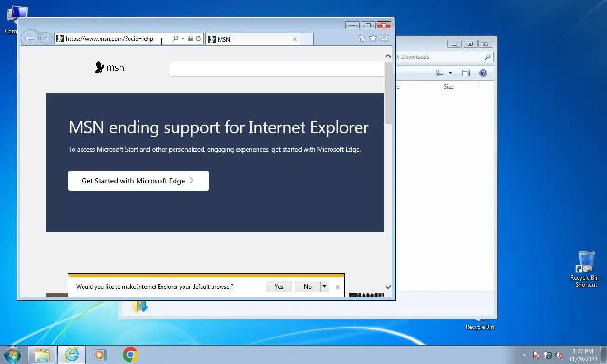Viewport: 607px width, 364px height.
Task: Expand the address bar autocomplete dropdown arrow
Action: 183,39
